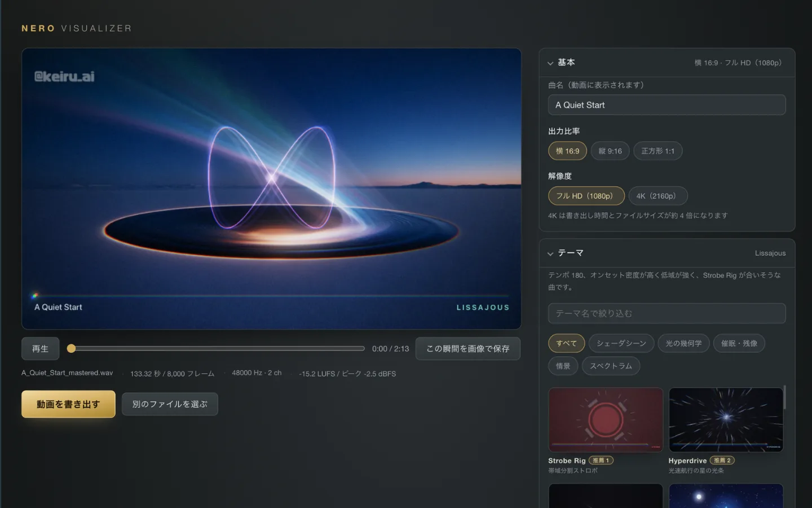Click the theme list scrollbar
812x508 pixels.
click(784, 398)
